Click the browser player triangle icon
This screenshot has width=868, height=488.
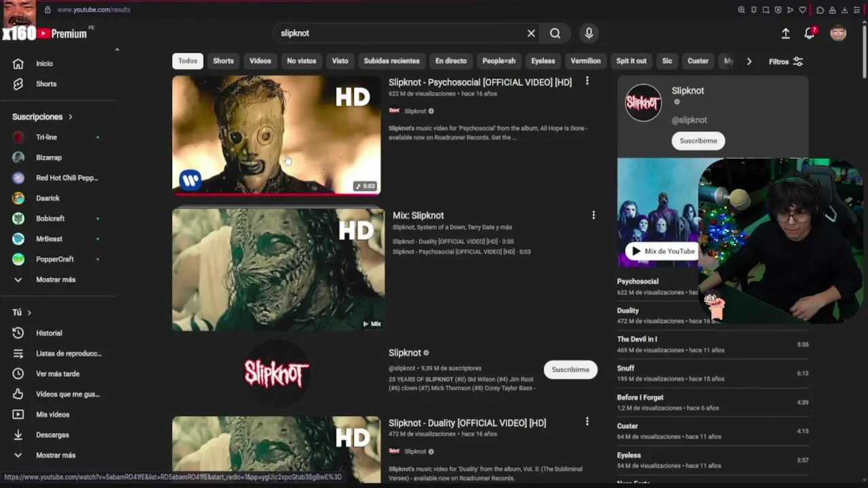790,9
